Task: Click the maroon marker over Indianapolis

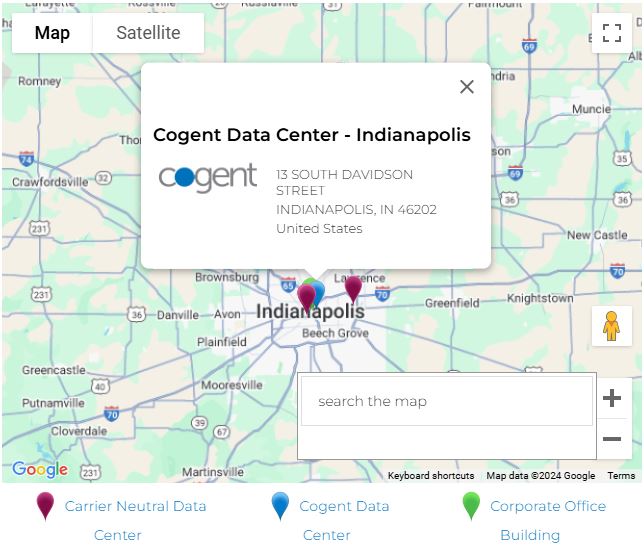Action: 306,296
